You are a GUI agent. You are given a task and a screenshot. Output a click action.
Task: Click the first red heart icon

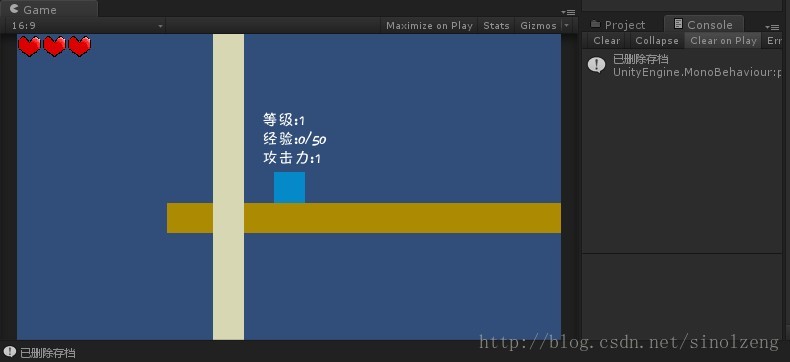pos(29,46)
